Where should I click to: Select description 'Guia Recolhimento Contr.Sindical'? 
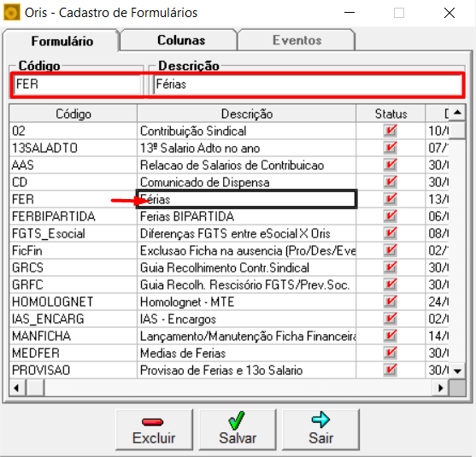click(246, 267)
